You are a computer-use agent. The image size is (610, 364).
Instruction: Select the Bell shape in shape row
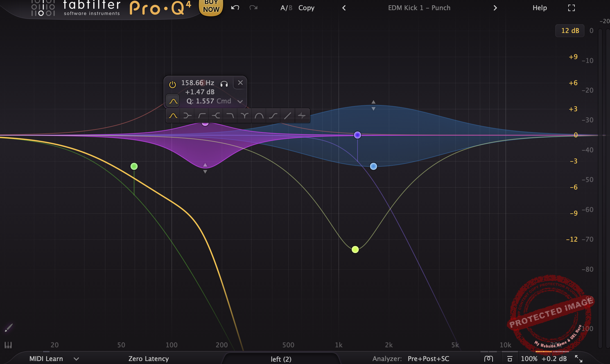(x=173, y=115)
